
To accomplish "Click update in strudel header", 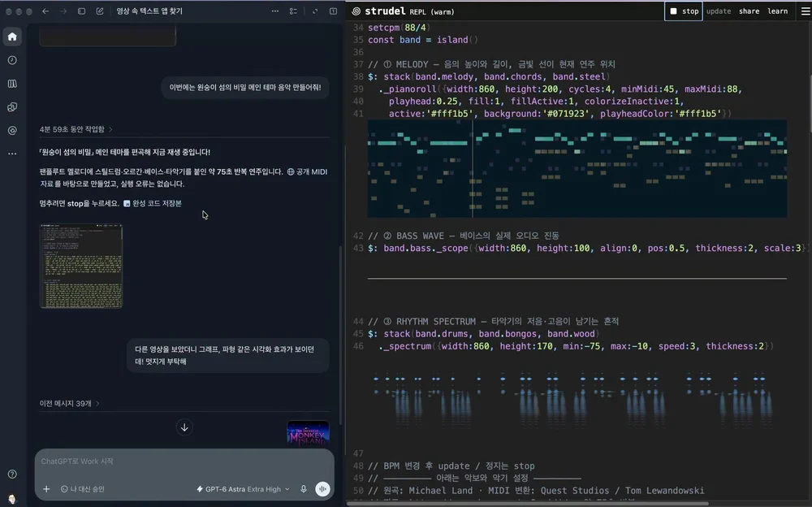I will pos(719,11).
